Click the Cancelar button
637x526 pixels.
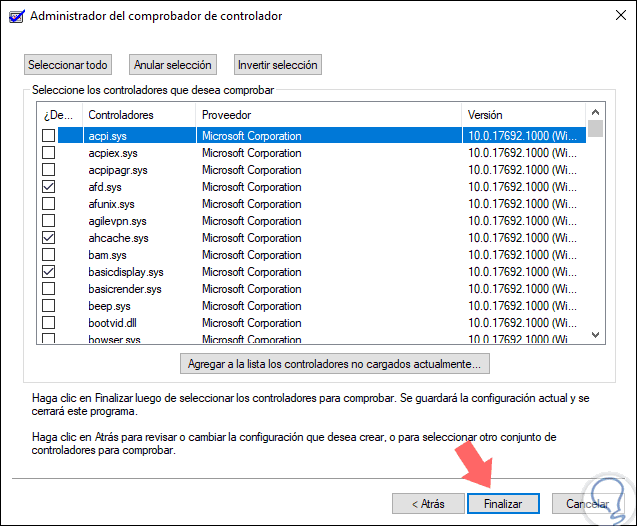[587, 504]
